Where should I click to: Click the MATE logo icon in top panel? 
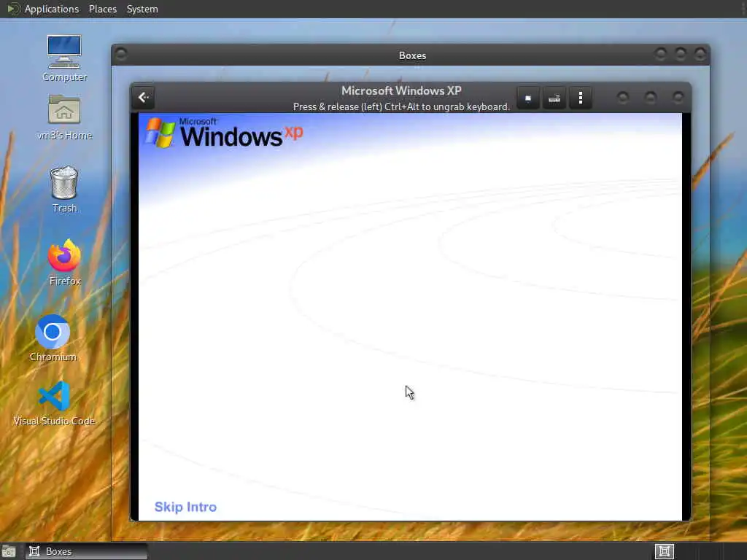point(13,9)
